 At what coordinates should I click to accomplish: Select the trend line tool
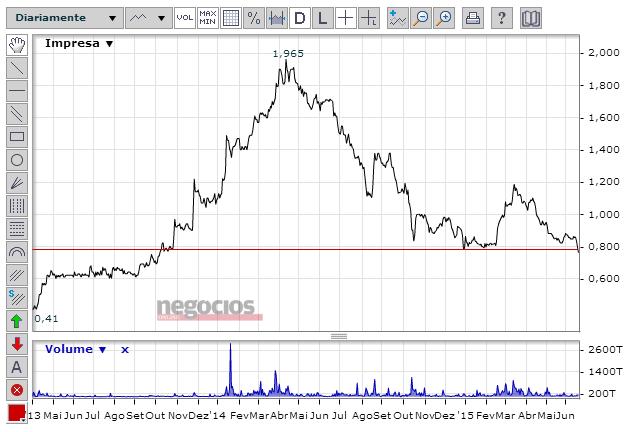point(17,68)
